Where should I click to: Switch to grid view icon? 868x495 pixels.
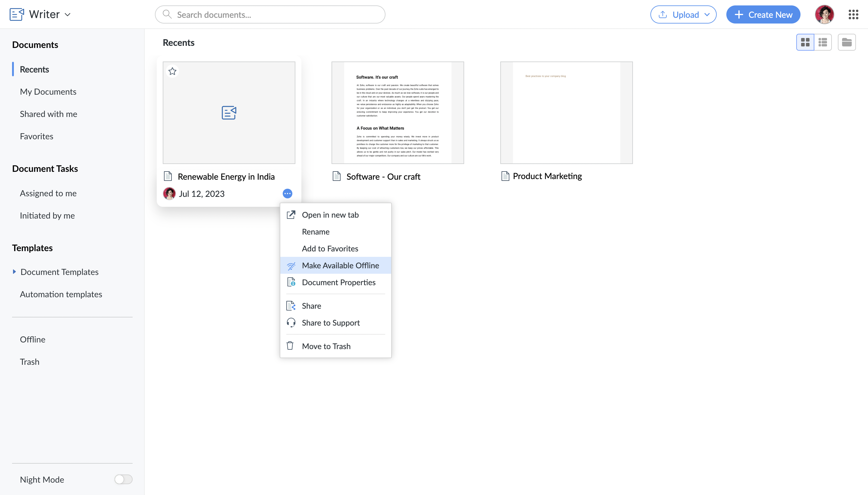(x=805, y=42)
